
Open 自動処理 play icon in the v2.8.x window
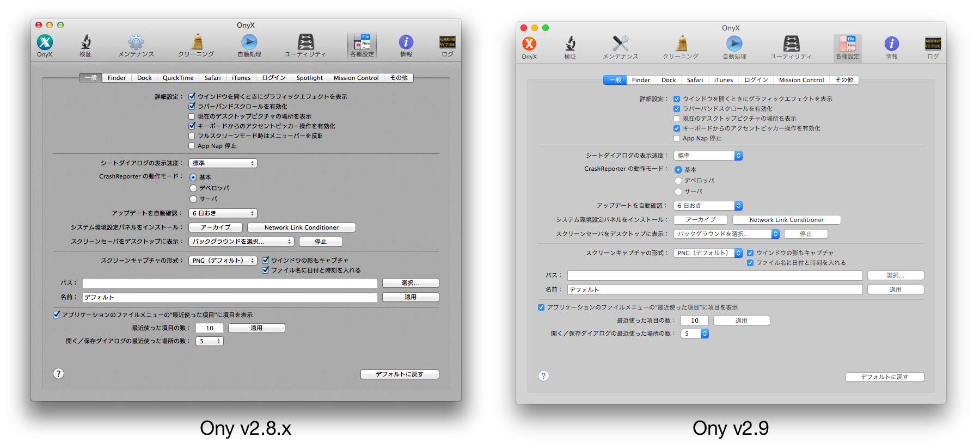point(249,42)
